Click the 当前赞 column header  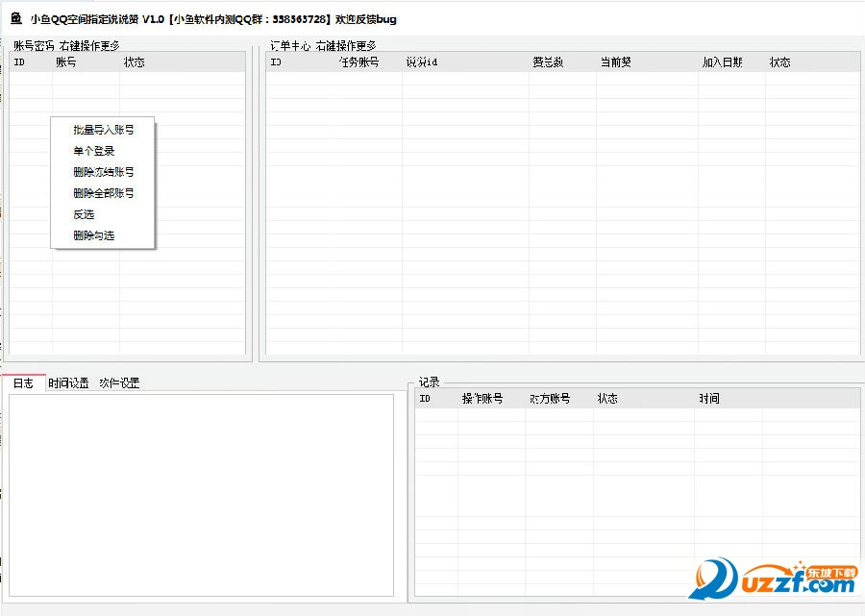pos(647,62)
